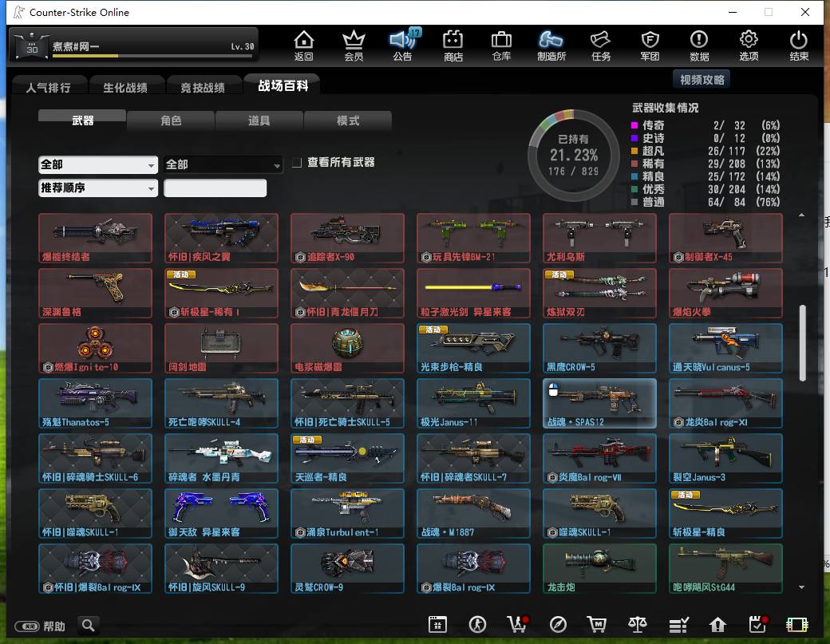Click the 视频攻略 video guide button
The height and width of the screenshot is (644, 830).
click(702, 80)
